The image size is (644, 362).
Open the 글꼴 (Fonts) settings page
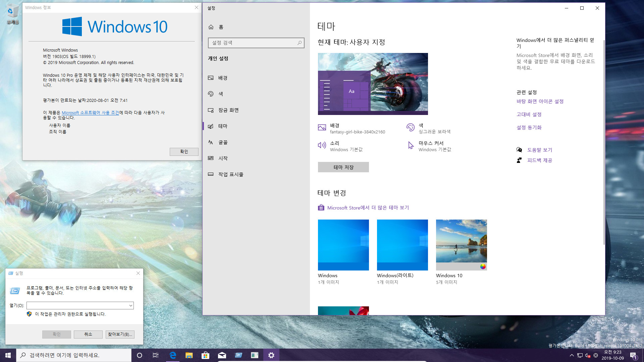(x=256, y=142)
